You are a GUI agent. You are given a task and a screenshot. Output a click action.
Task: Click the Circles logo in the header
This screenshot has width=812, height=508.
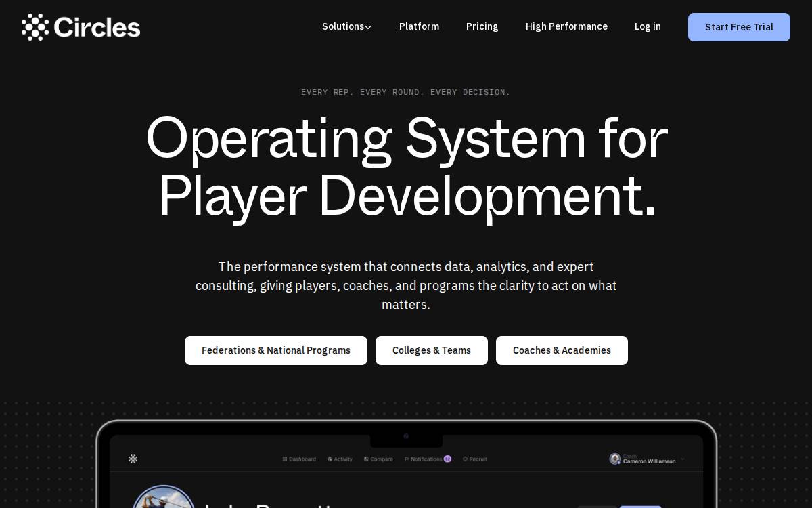click(81, 27)
